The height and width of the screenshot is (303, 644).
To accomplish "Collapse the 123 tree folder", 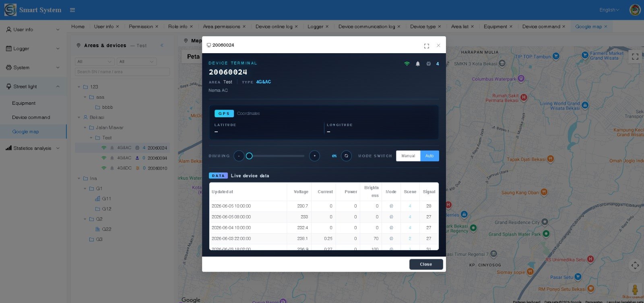I will coord(79,87).
